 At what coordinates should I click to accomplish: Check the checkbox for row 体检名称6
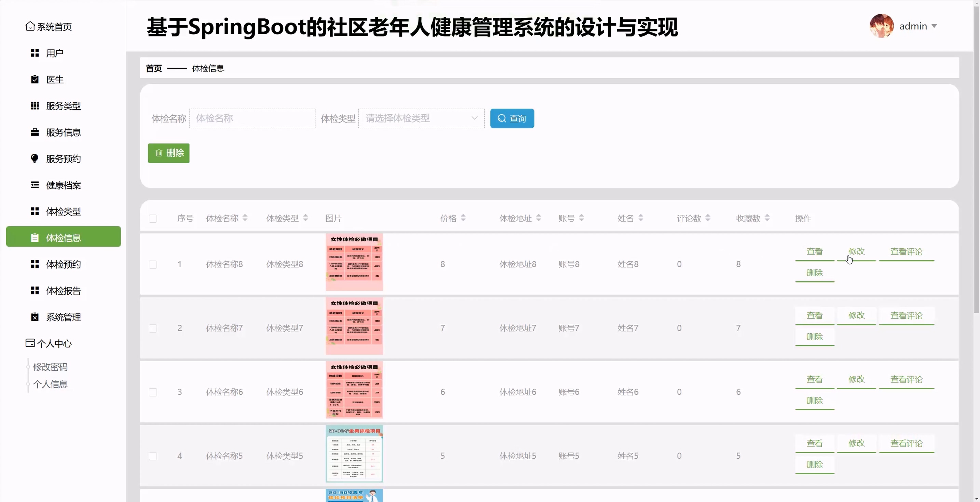click(x=153, y=392)
